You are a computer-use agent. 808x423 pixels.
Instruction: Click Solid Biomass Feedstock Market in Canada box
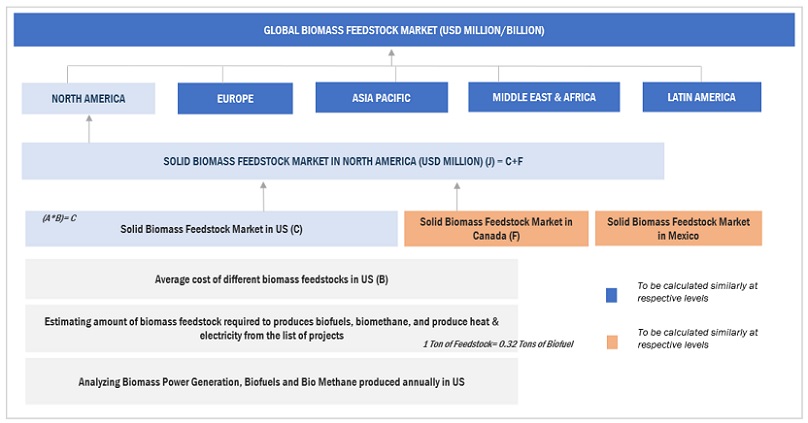click(x=495, y=228)
